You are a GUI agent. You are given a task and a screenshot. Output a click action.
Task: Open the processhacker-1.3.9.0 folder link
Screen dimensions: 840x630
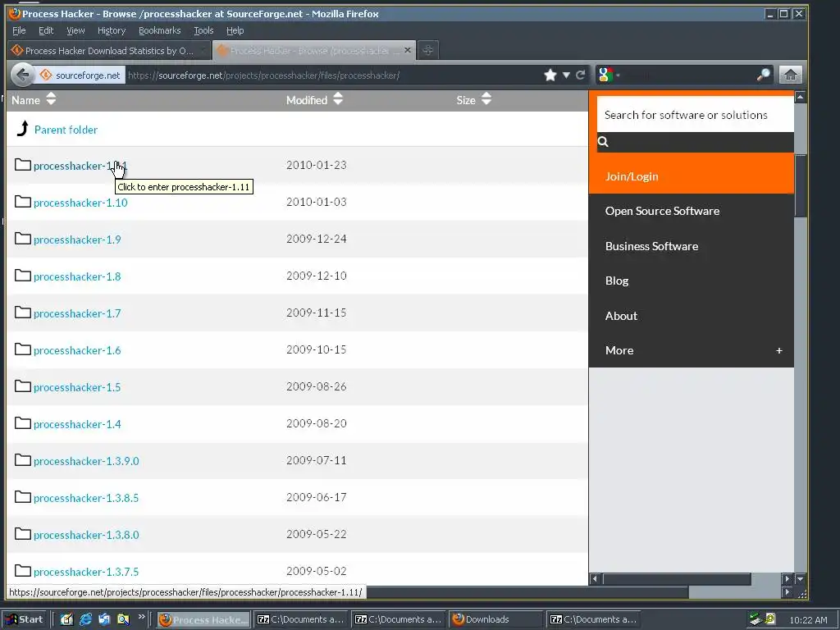86,461
